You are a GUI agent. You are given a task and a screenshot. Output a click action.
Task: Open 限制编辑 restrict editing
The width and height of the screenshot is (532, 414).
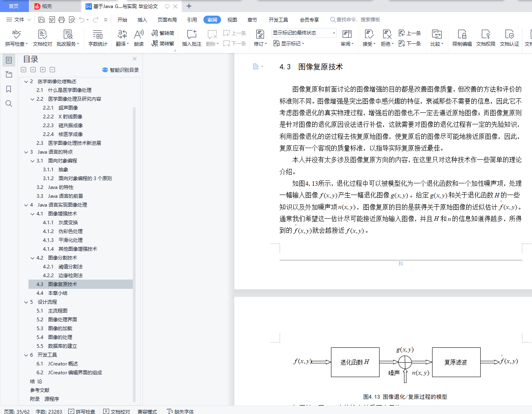point(462,38)
